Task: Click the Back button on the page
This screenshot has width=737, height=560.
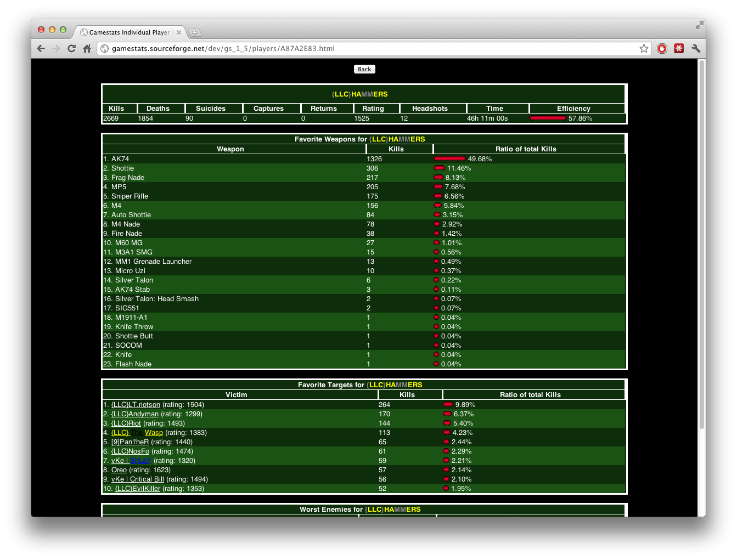Action: pos(364,69)
